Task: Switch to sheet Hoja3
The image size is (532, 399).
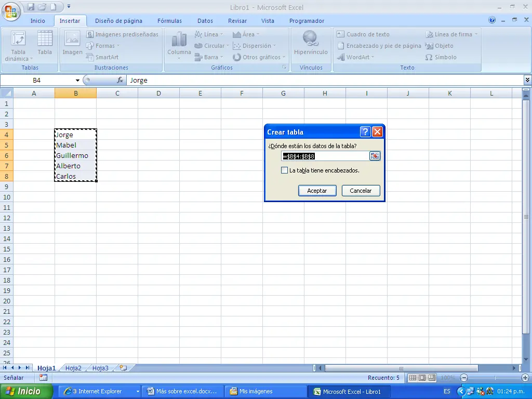Action: (100, 368)
